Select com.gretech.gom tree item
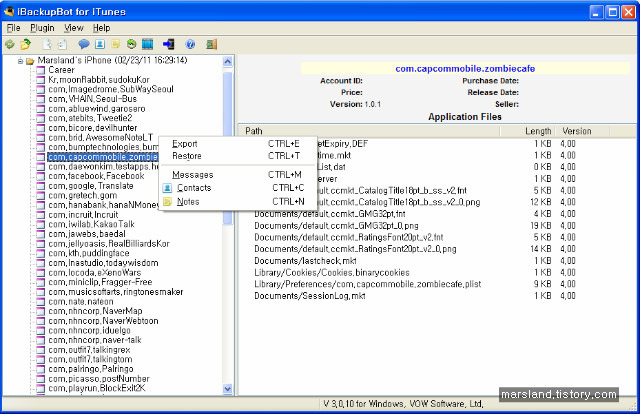This screenshot has height=414, width=640. [82, 195]
